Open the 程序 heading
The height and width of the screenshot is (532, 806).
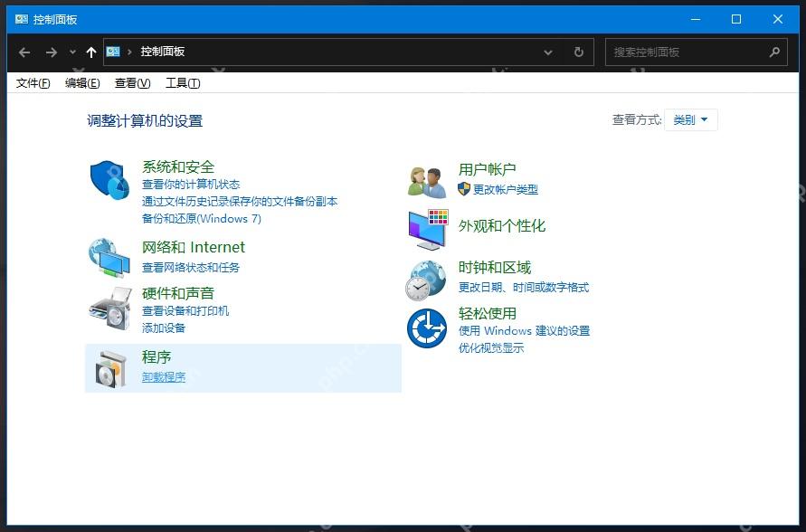click(156, 356)
